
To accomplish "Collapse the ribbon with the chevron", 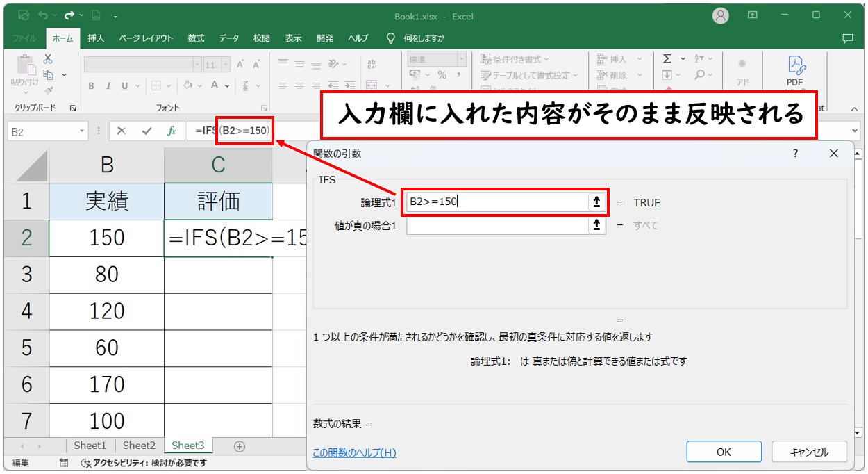I will [x=853, y=109].
